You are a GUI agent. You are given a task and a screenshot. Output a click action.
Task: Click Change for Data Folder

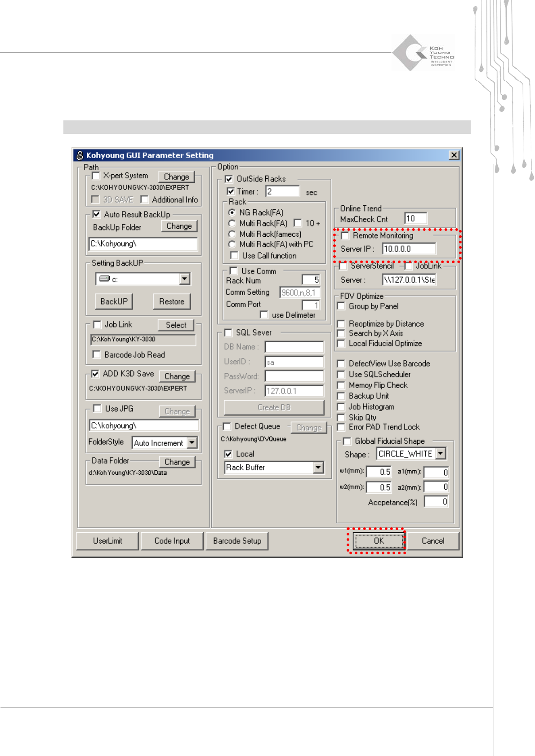(177, 462)
